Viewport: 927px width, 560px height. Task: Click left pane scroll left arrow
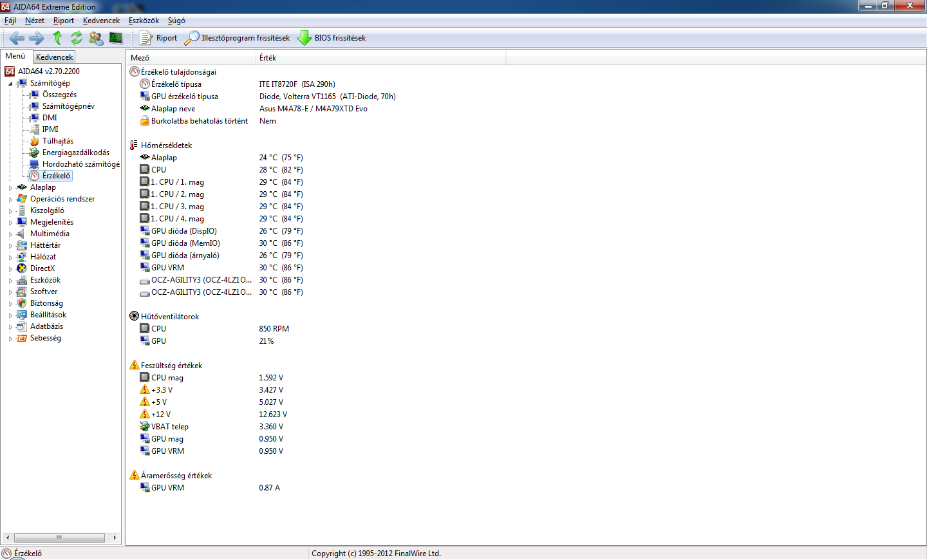pyautogui.click(x=7, y=537)
